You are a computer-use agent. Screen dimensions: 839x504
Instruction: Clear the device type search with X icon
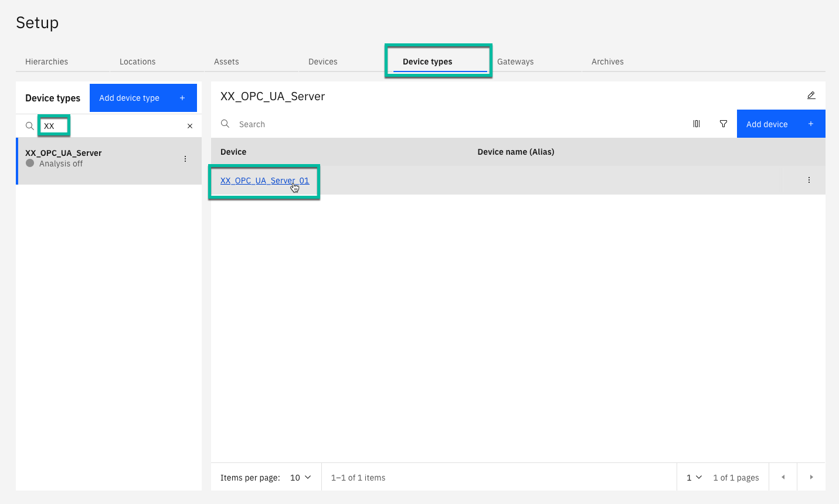(190, 126)
